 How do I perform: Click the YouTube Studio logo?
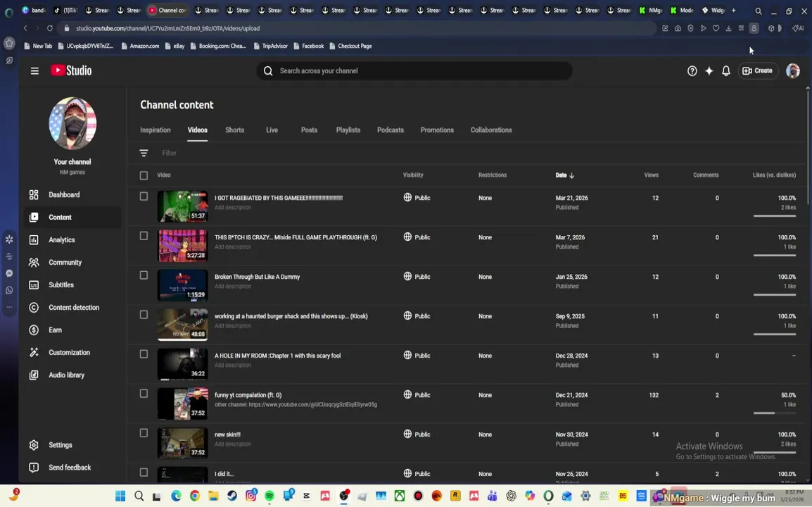point(72,70)
